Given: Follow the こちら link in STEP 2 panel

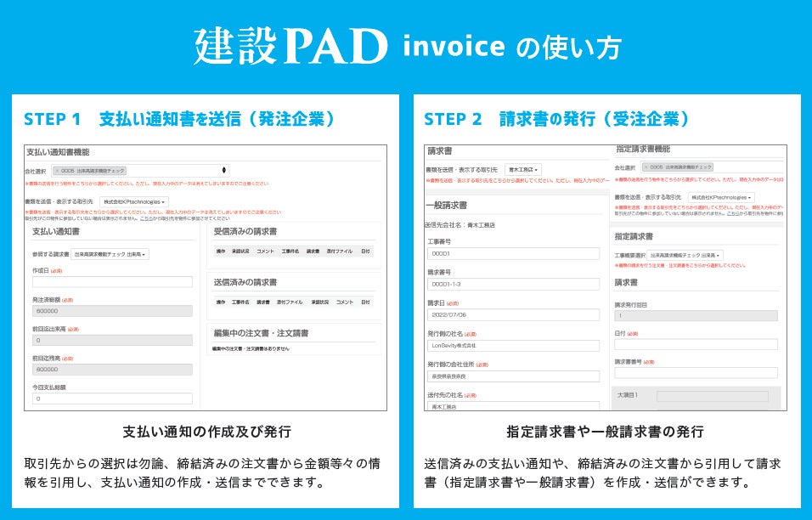Looking at the screenshot, I should click(x=733, y=213).
